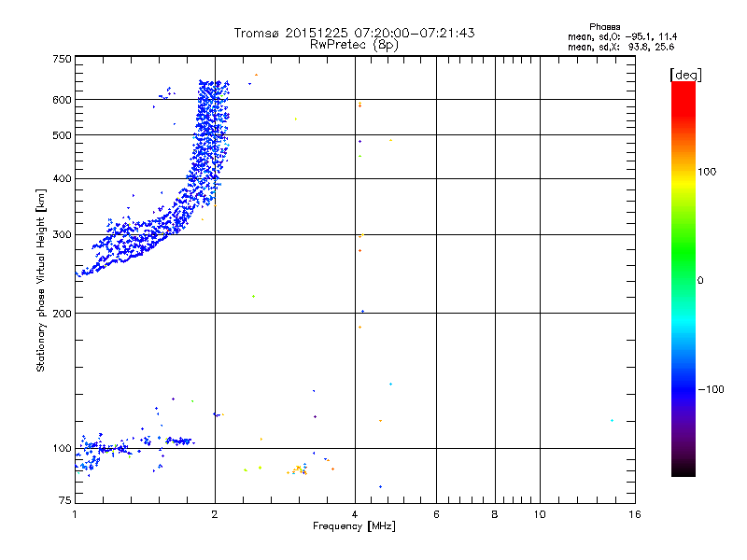This screenshot has width=747, height=560.
Task: Click the colorbar tick label '100'
Action: click(707, 172)
